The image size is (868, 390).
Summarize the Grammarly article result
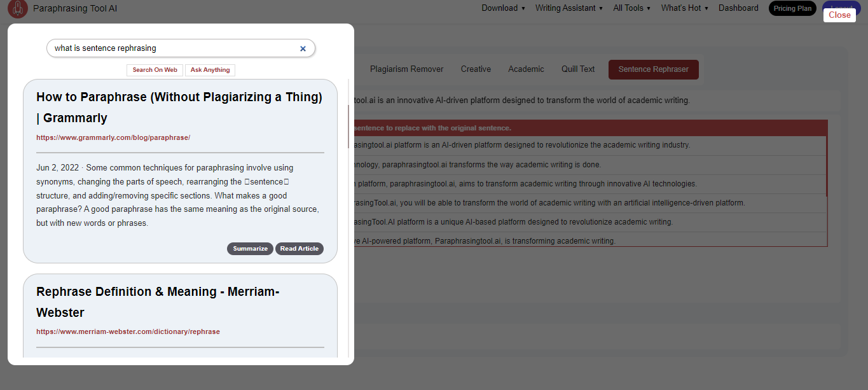250,249
